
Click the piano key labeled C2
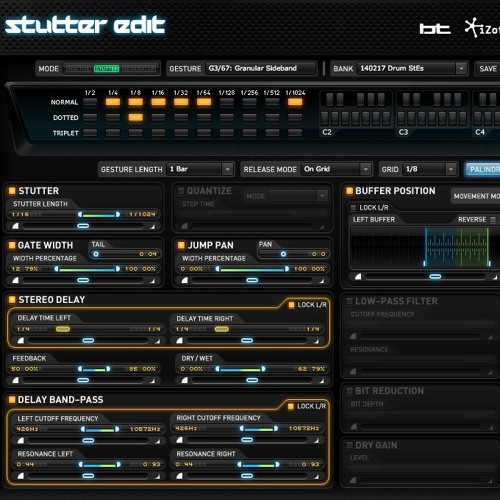coord(325,118)
